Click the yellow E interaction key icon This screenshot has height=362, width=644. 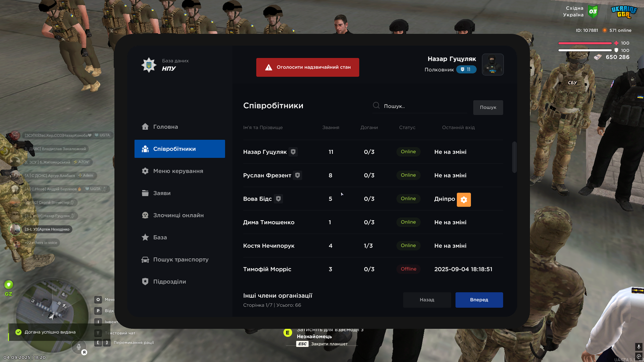pos(288,332)
